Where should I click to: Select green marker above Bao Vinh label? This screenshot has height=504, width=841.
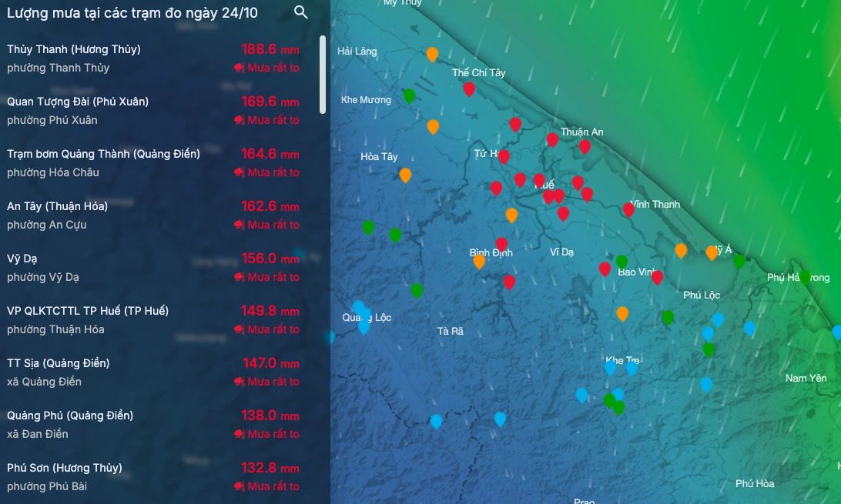622,262
